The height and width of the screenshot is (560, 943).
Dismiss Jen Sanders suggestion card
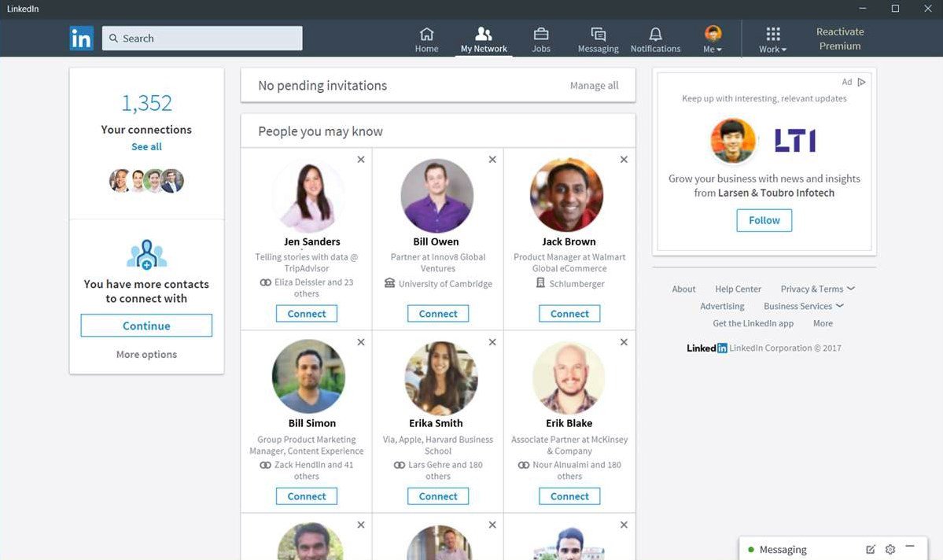[x=361, y=160]
